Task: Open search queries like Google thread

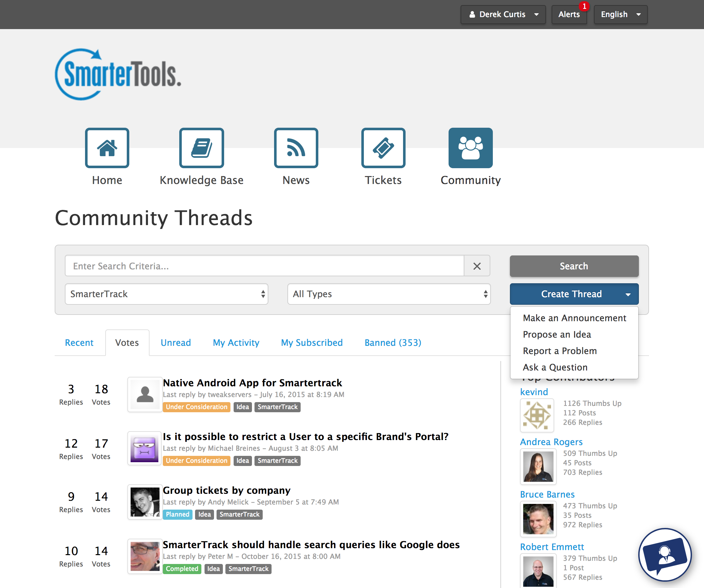Action: click(311, 545)
